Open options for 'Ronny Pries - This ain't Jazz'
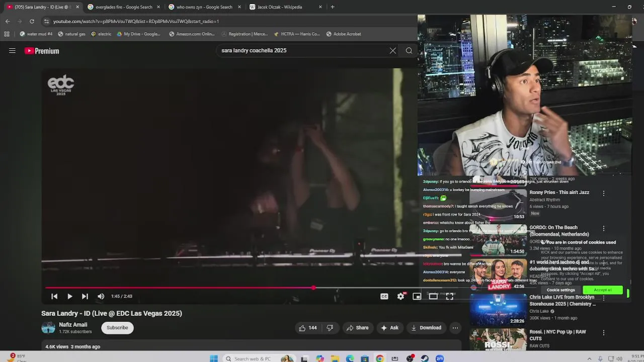The image size is (644, 362). [604, 193]
